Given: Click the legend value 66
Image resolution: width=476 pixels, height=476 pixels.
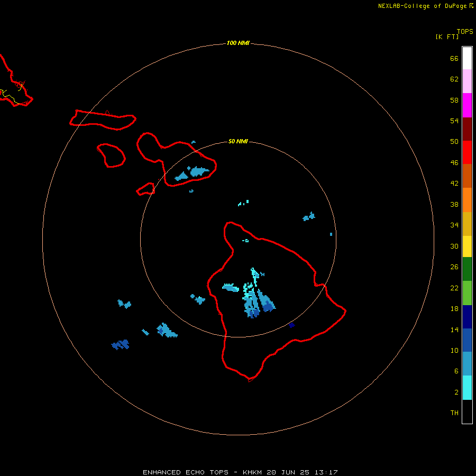Looking at the screenshot, I should [x=454, y=58].
